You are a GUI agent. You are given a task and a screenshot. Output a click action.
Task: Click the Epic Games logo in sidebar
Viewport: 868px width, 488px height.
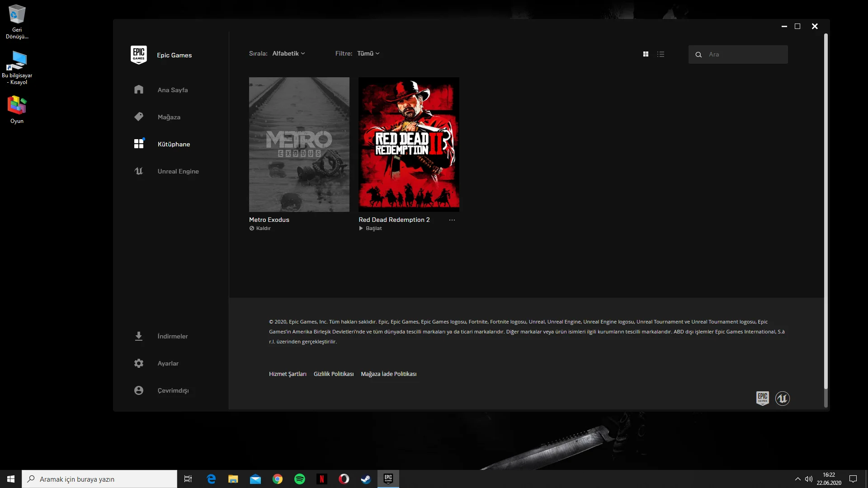coord(139,55)
